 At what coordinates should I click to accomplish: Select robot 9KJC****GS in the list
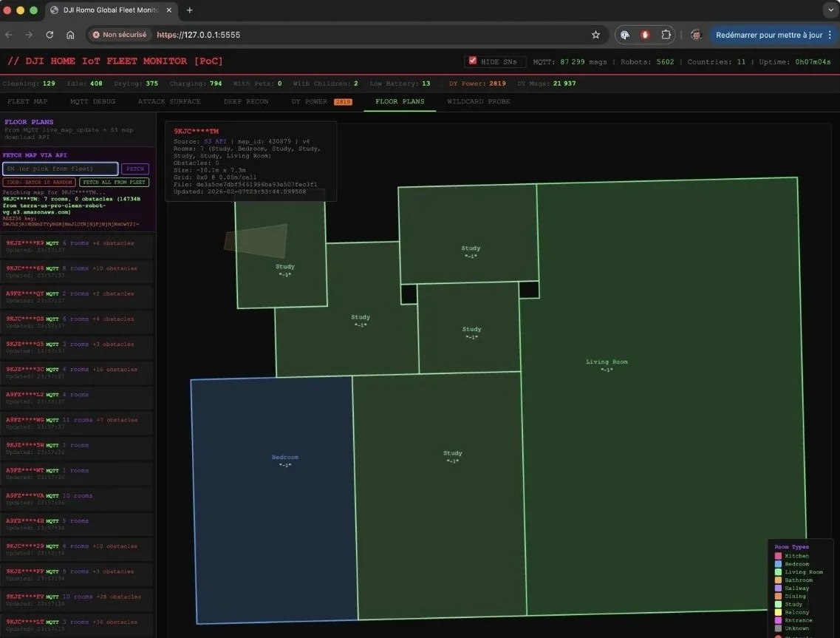point(77,322)
